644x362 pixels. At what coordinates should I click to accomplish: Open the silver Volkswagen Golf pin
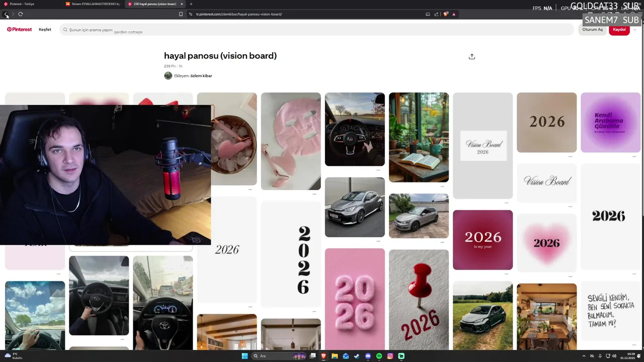click(x=419, y=216)
